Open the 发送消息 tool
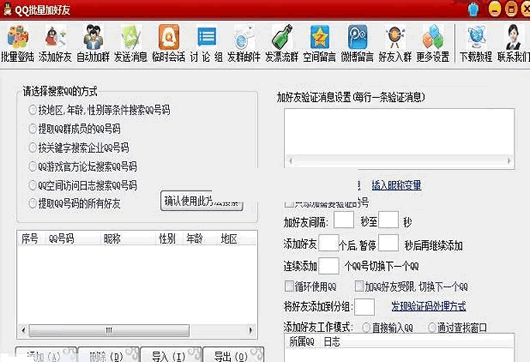Image resolution: width=530 pixels, height=362 pixels. coord(131,43)
